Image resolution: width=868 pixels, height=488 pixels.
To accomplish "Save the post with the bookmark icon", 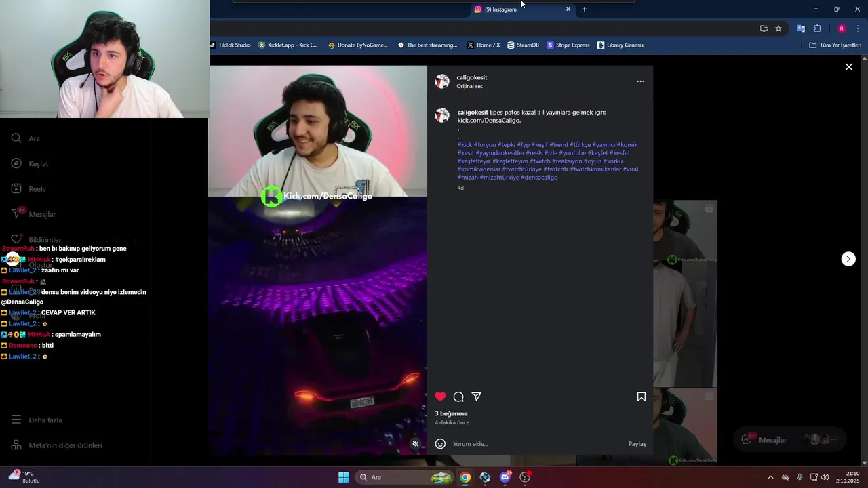I will coord(641,396).
